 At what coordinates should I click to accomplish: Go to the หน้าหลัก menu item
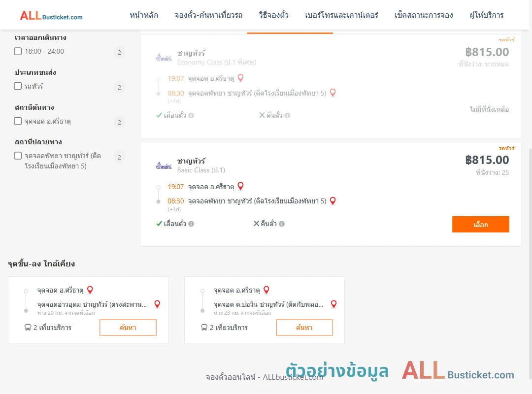point(144,15)
